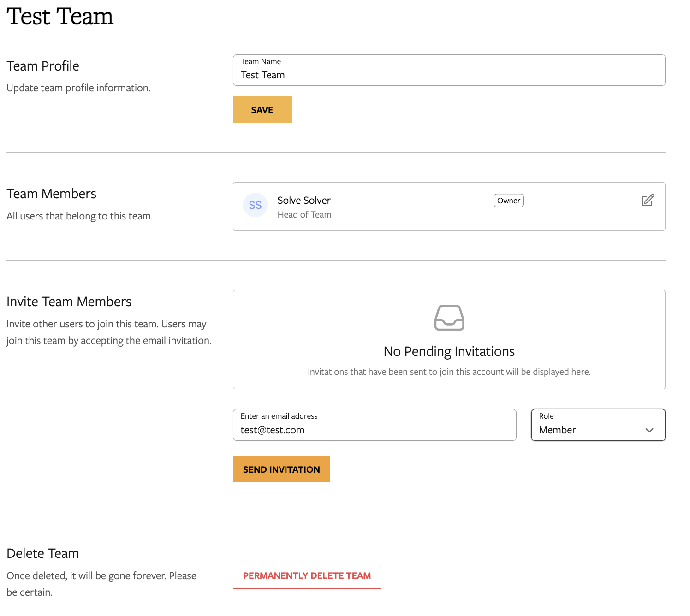The image size is (690, 616).
Task: Click the Delete Team section heading
Action: coord(43,553)
